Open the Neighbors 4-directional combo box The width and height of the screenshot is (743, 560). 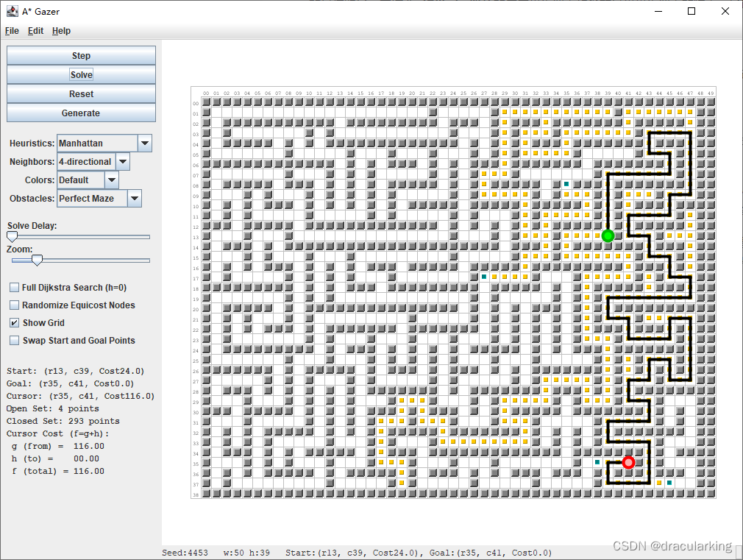click(93, 162)
